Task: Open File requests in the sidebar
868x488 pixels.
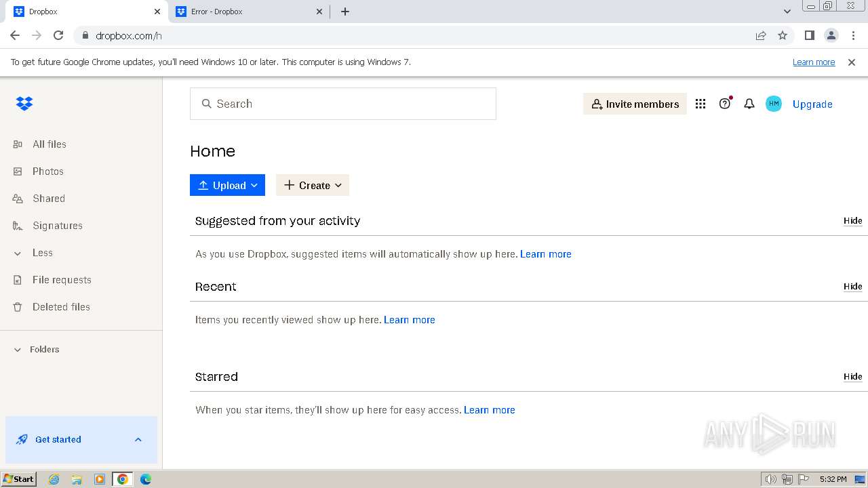Action: coord(62,280)
